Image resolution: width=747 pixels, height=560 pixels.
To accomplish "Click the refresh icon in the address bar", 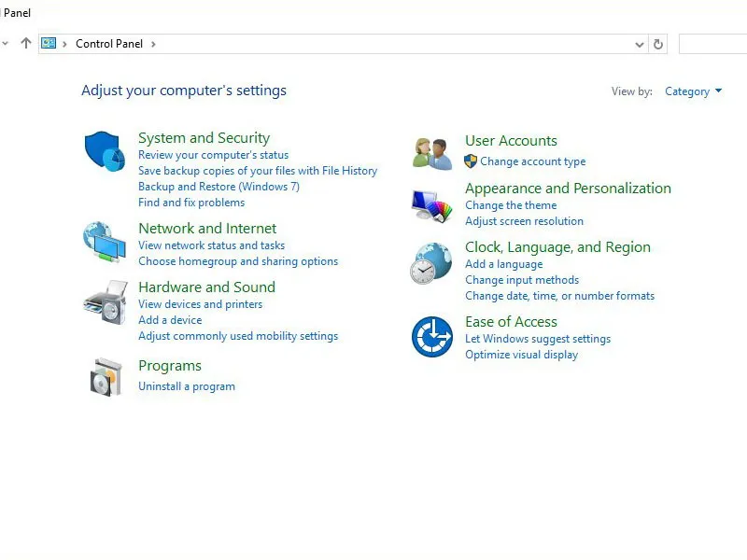I will pos(659,43).
